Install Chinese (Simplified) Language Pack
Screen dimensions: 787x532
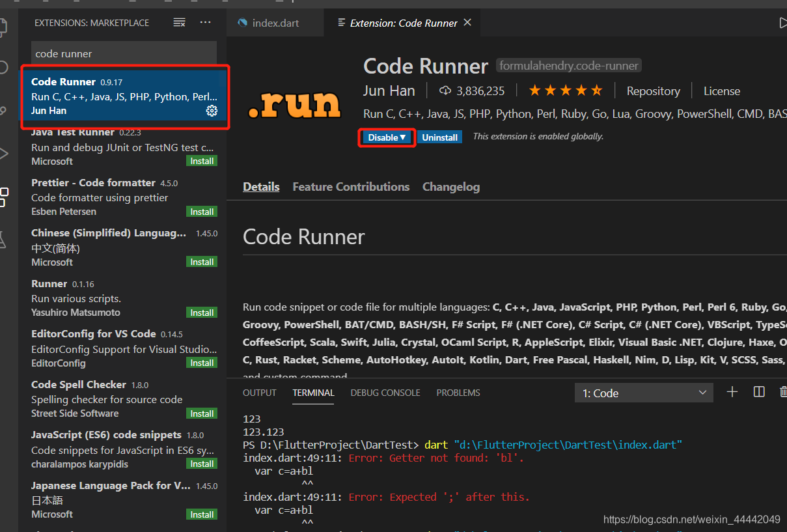pyautogui.click(x=202, y=262)
